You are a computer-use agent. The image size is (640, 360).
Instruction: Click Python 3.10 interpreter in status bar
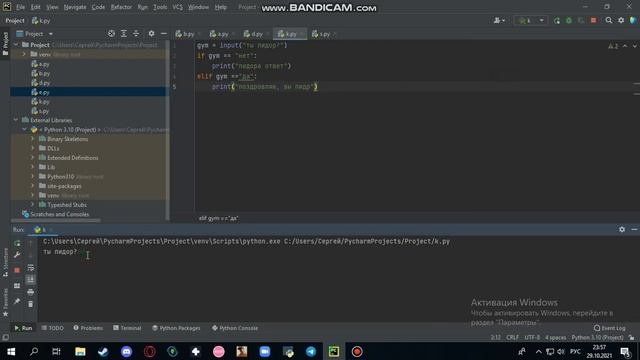(597, 338)
